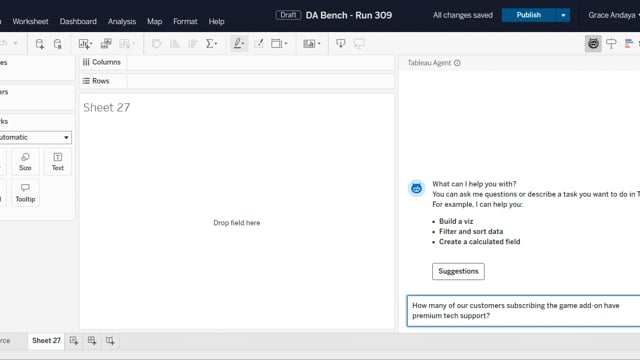Click the Fit view toolbar icon
This screenshot has width=640, height=360.
click(279, 44)
